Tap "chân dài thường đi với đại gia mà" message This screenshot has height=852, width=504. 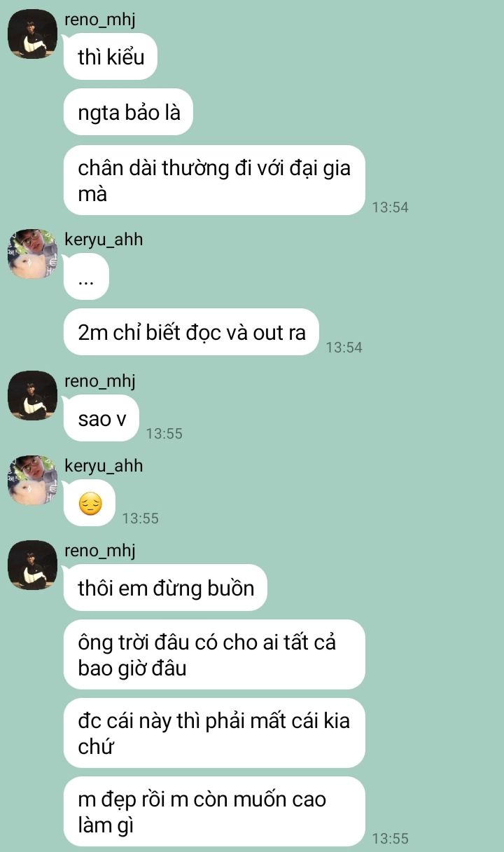coord(214,180)
